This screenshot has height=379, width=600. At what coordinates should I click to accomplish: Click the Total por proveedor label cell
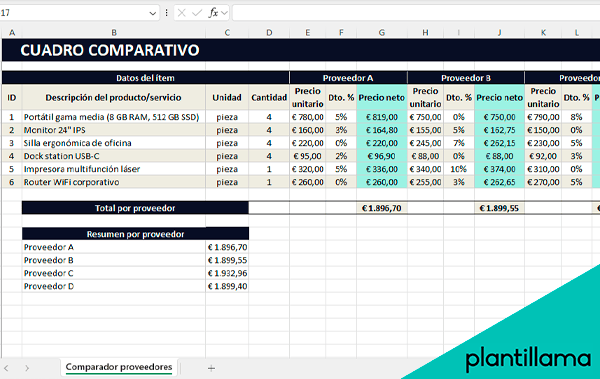click(x=135, y=208)
